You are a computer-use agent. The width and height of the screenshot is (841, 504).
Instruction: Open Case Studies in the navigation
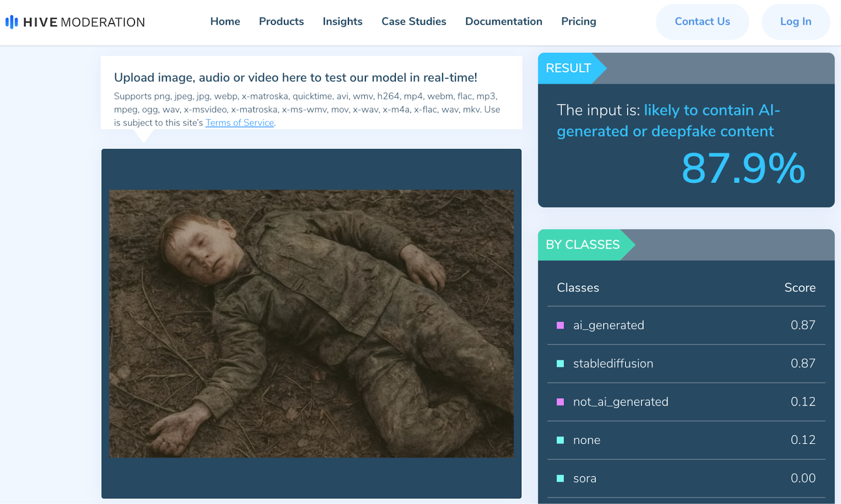414,22
